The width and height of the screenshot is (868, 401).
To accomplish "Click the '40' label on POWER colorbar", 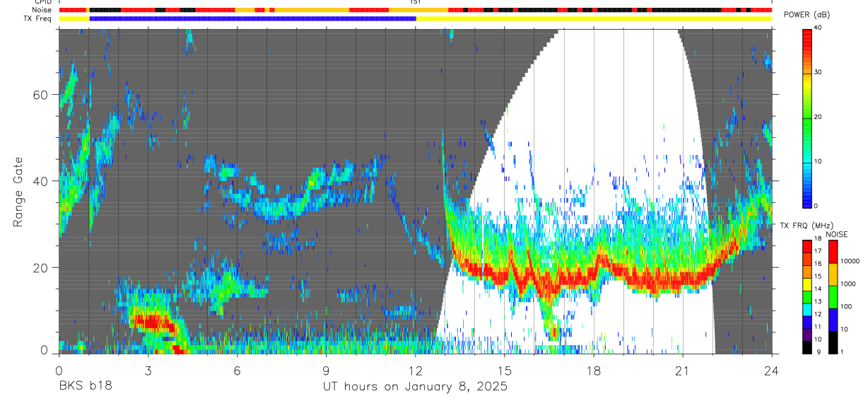I will click(x=819, y=28).
